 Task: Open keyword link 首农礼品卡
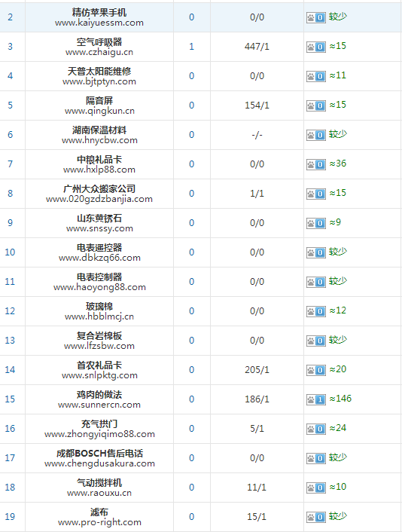99,365
